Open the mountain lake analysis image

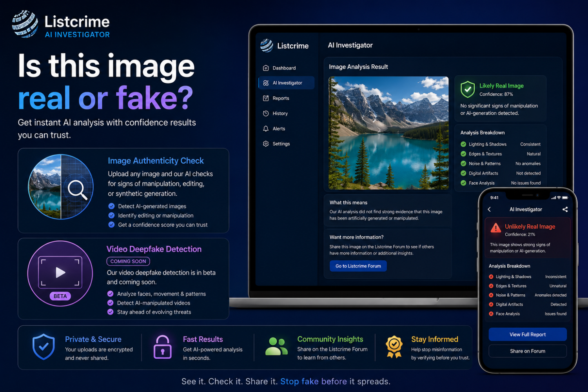tap(388, 133)
